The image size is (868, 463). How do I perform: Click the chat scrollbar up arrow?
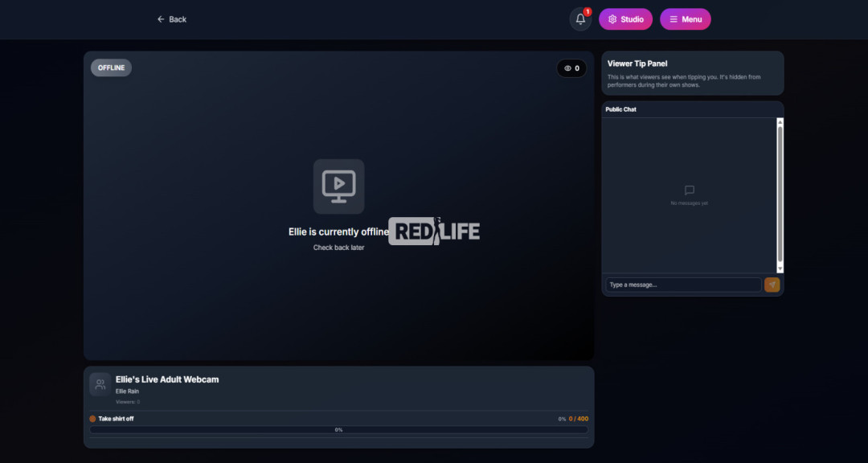pos(780,122)
